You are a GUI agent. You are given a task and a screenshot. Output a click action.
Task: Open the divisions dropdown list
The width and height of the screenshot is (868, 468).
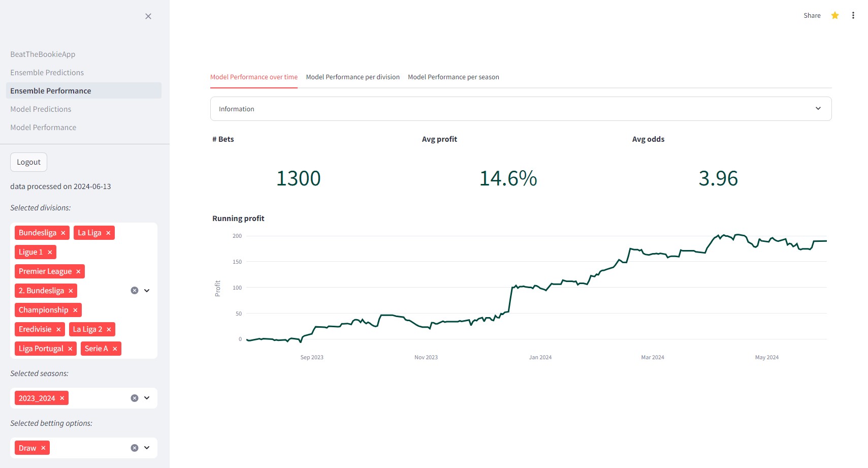coord(147,291)
